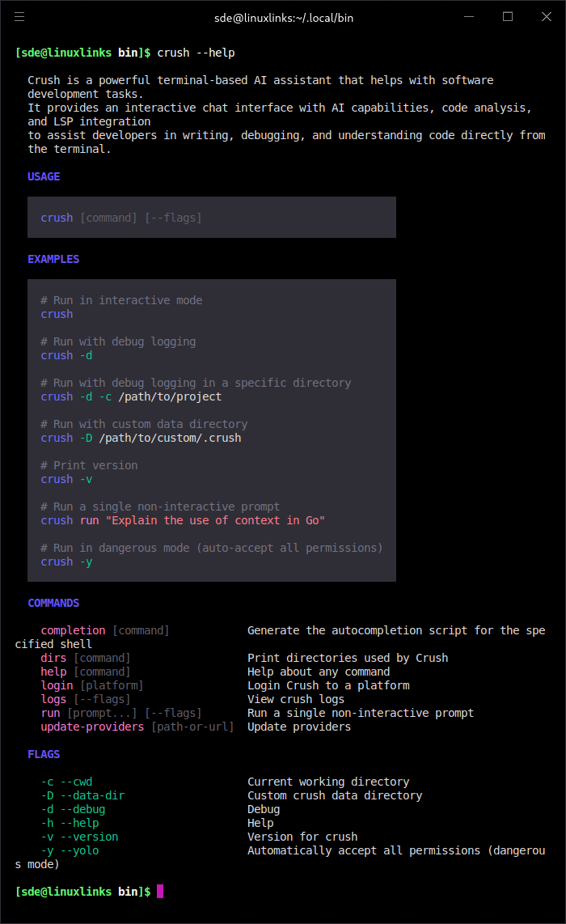Click the magenta cursor at the bottom prompt
The image size is (566, 924).
click(x=160, y=891)
